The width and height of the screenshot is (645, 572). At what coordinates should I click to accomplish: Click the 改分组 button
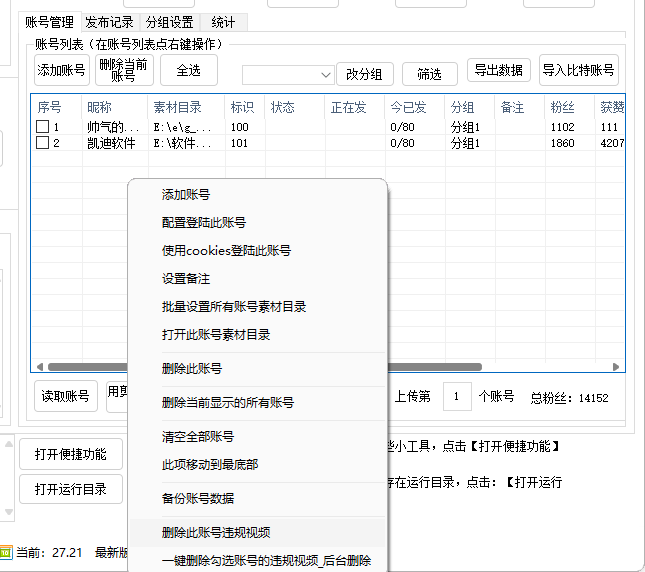coord(364,74)
